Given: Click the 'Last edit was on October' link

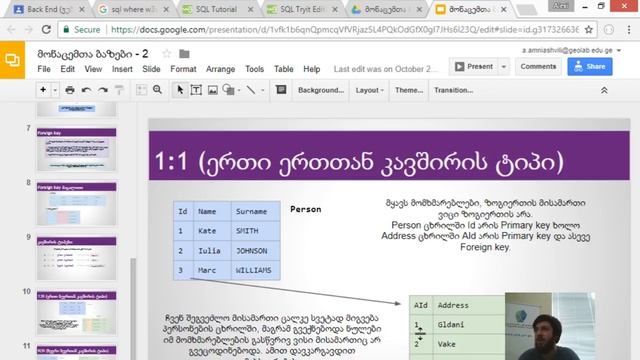Looking at the screenshot, I should pos(385,69).
